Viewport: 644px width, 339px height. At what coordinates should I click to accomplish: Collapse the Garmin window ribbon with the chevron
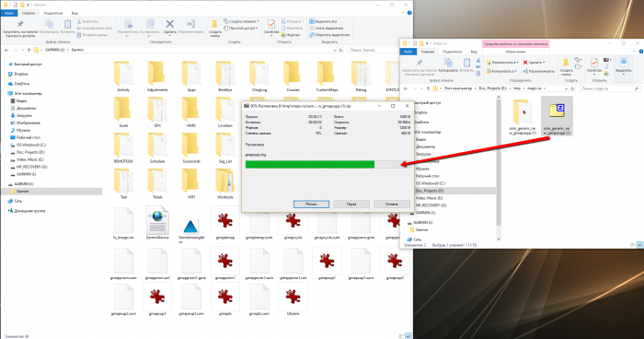tap(403, 13)
